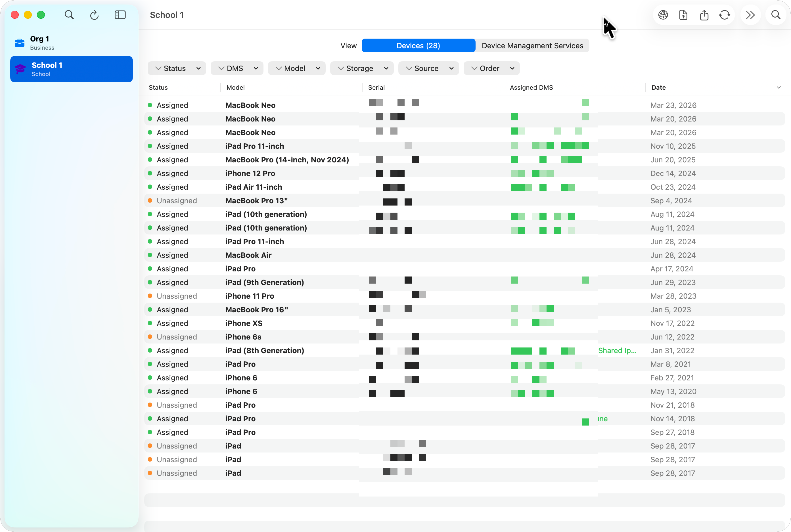Open the share menu icon
Screen dimensions: 791x532
pyautogui.click(x=704, y=15)
